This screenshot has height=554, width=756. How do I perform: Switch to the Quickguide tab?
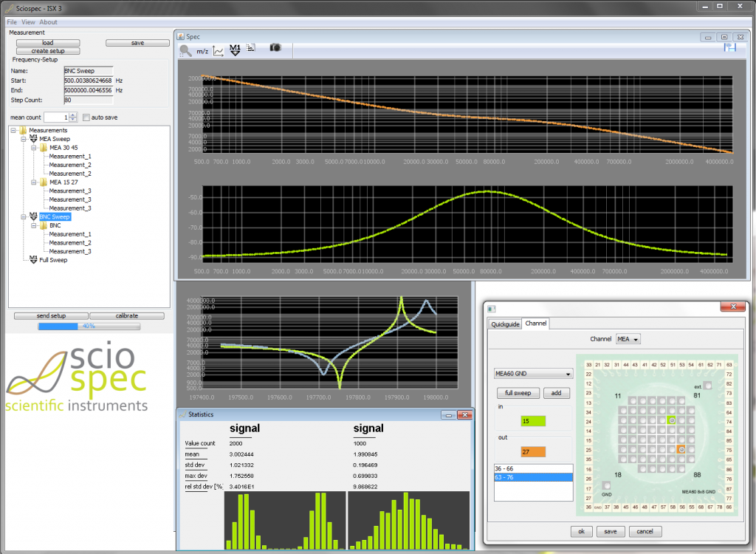click(x=504, y=324)
